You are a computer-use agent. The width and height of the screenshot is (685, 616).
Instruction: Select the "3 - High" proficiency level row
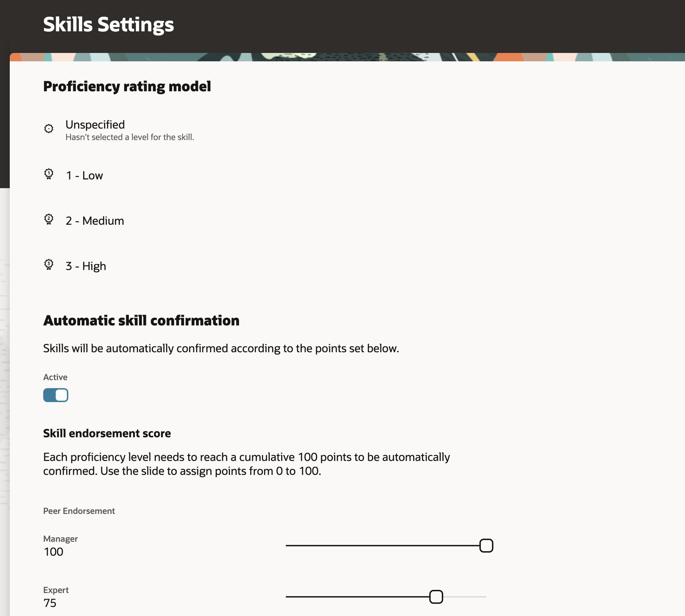(x=86, y=265)
